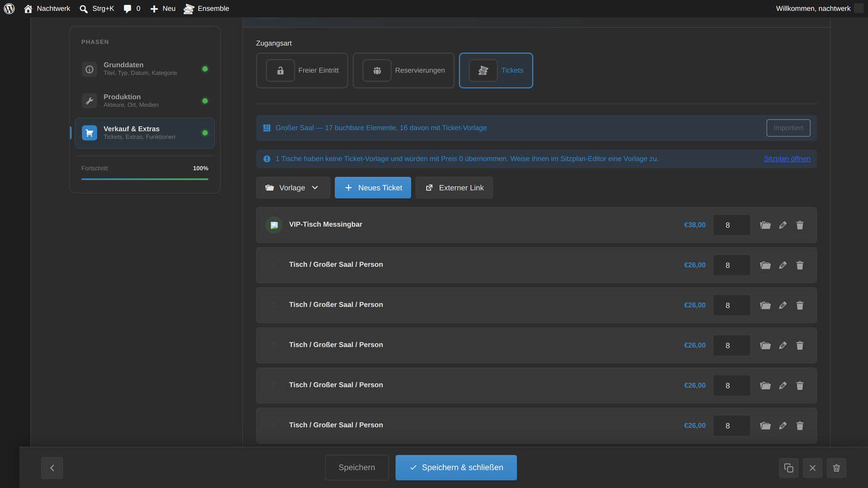The image size is (868, 488).
Task: Click the info icon in the table warning
Action: click(x=267, y=159)
